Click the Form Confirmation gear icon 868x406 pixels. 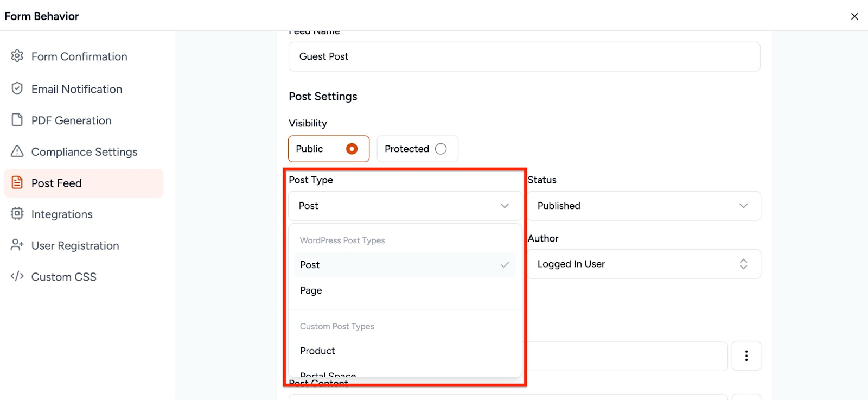tap(17, 56)
